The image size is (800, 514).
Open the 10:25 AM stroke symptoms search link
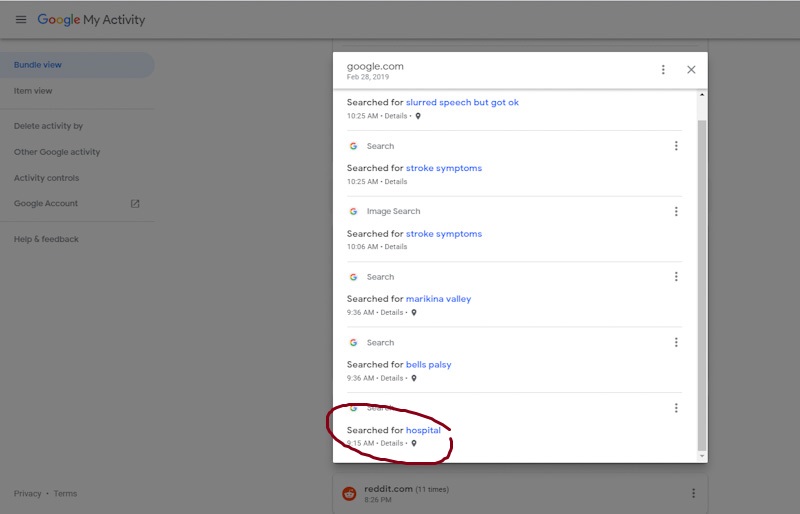444,168
